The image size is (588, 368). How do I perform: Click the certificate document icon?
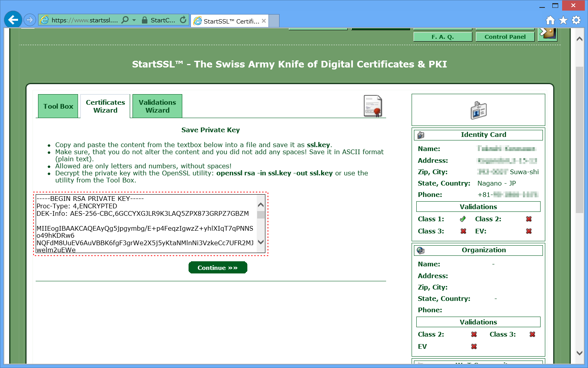pos(373,106)
